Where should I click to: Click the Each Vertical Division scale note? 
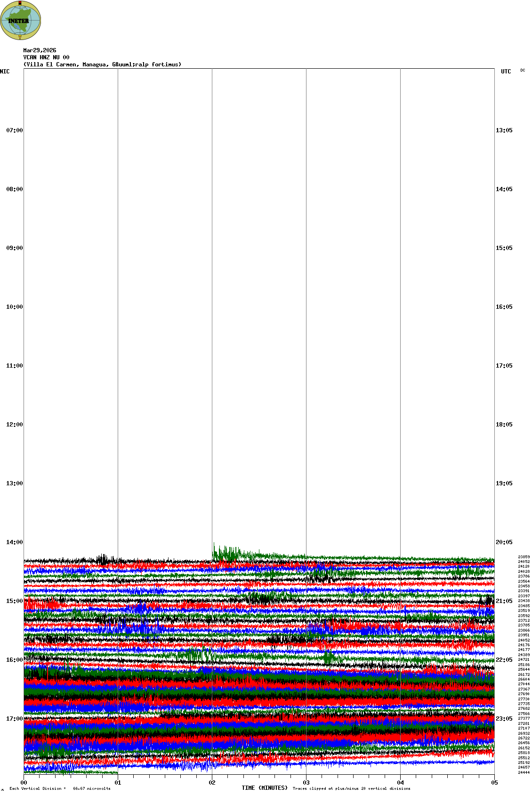60,788
